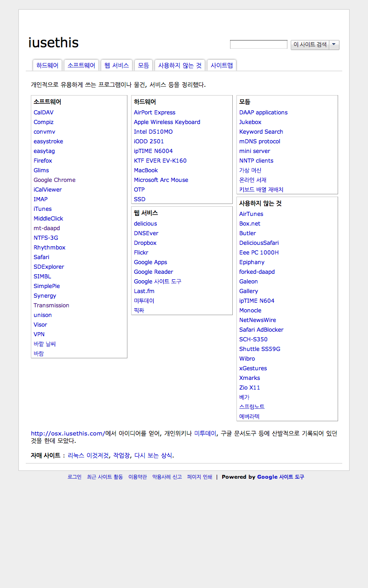Viewport: 368px width, 588px height.
Task: Open the Keyword Search link
Action: click(x=261, y=132)
